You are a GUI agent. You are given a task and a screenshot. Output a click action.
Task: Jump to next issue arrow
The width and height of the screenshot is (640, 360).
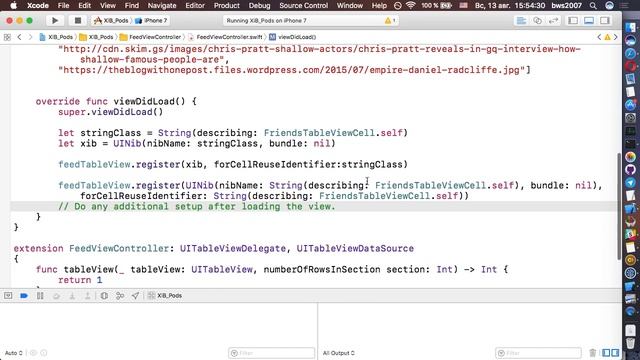coord(616,37)
